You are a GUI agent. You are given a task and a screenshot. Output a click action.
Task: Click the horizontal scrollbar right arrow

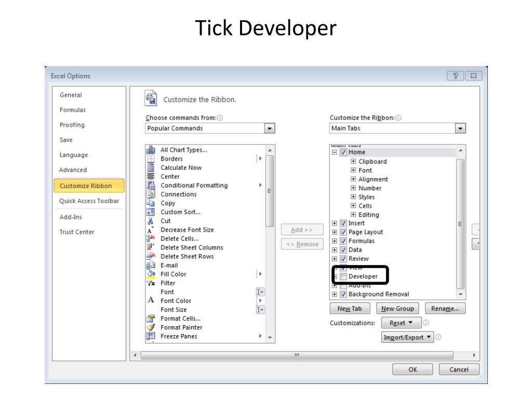point(474,355)
